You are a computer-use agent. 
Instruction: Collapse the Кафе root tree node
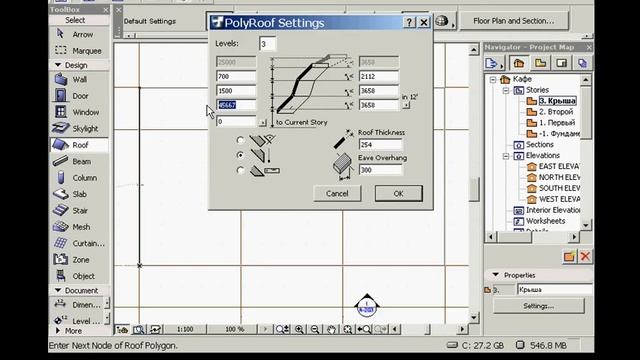point(493,79)
